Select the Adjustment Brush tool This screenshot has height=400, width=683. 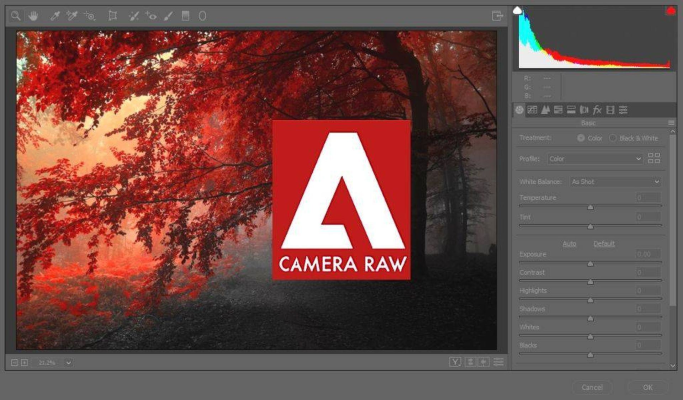click(x=168, y=16)
